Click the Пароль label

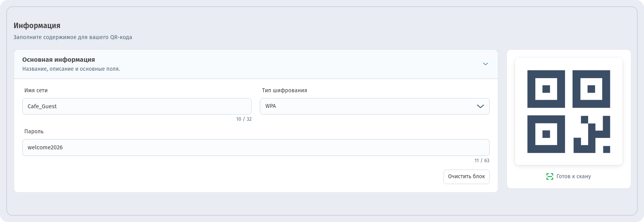(34, 131)
